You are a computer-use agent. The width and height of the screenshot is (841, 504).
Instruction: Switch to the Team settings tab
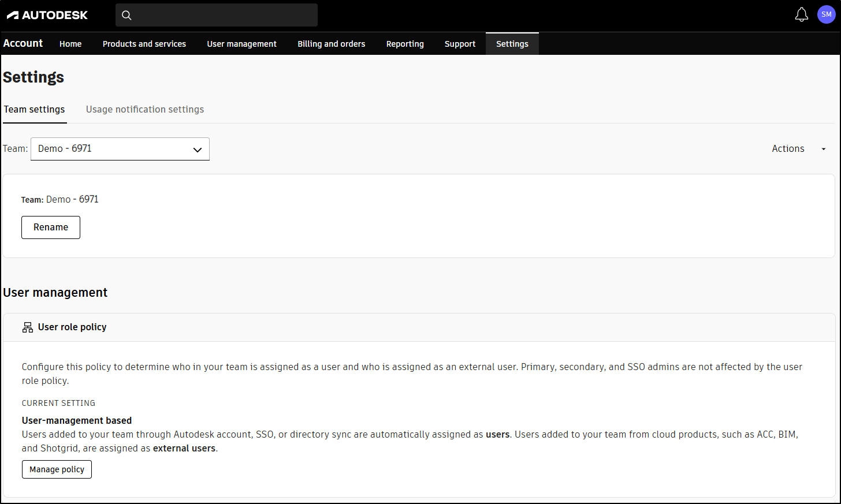click(35, 110)
